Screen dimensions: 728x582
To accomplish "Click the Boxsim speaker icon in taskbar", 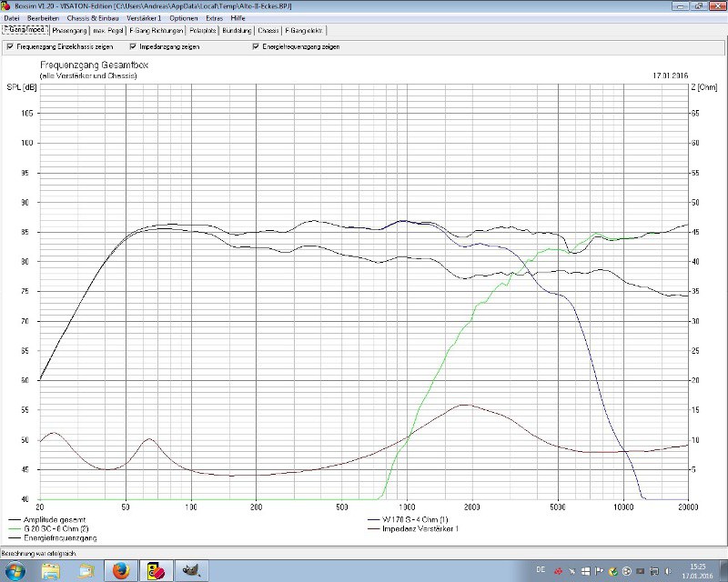I will click(x=155, y=570).
